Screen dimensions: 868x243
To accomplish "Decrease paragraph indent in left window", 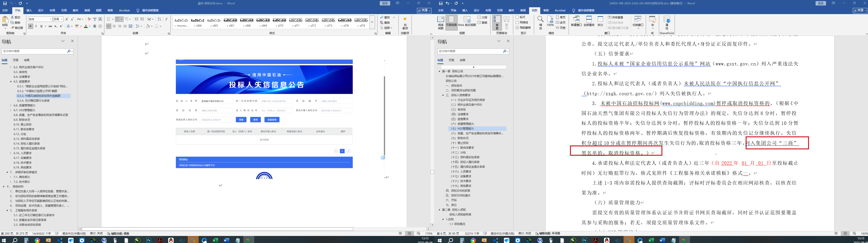I will (x=136, y=19).
